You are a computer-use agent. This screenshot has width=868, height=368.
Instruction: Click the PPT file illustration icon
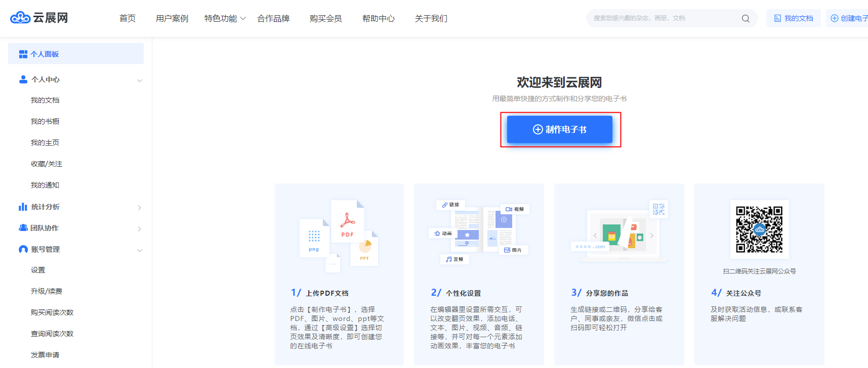[365, 249]
